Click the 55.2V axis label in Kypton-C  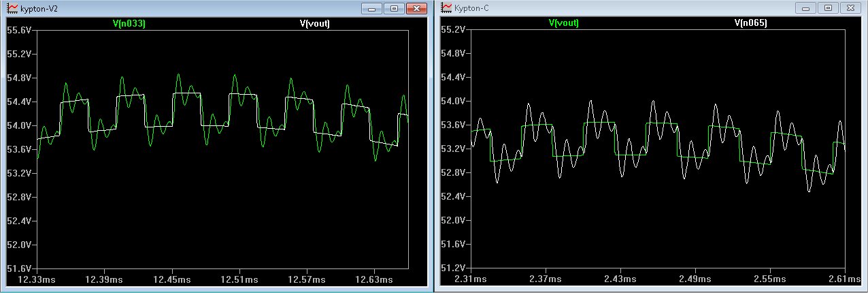[x=452, y=31]
